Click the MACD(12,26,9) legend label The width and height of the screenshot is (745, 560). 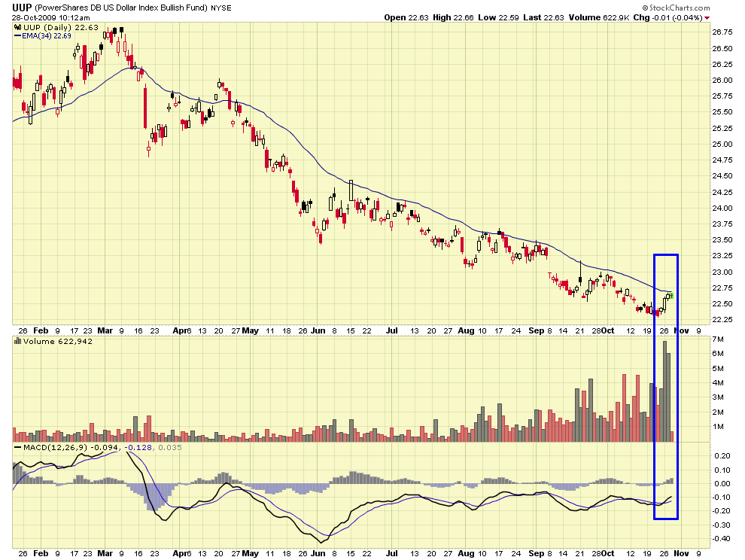point(55,447)
